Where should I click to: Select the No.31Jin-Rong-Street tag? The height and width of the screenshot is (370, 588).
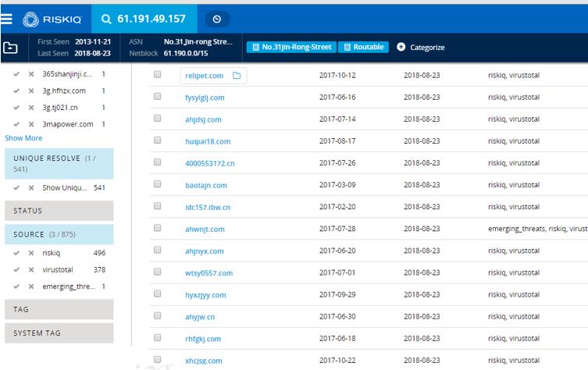291,48
